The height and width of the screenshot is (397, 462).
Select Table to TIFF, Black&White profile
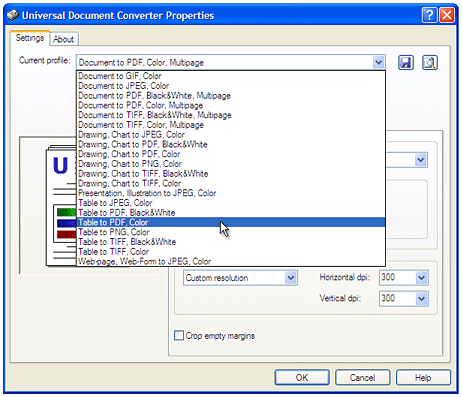[231, 242]
